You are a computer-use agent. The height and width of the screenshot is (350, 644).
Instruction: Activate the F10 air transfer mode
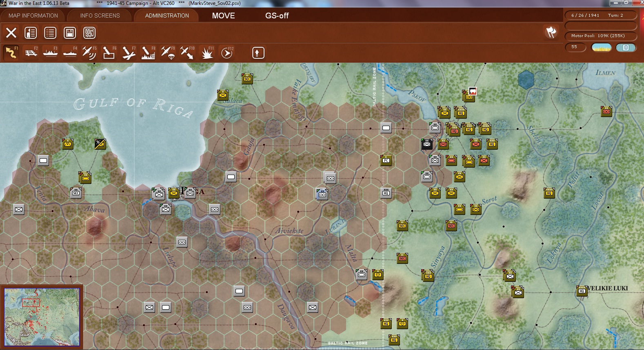[x=187, y=53]
